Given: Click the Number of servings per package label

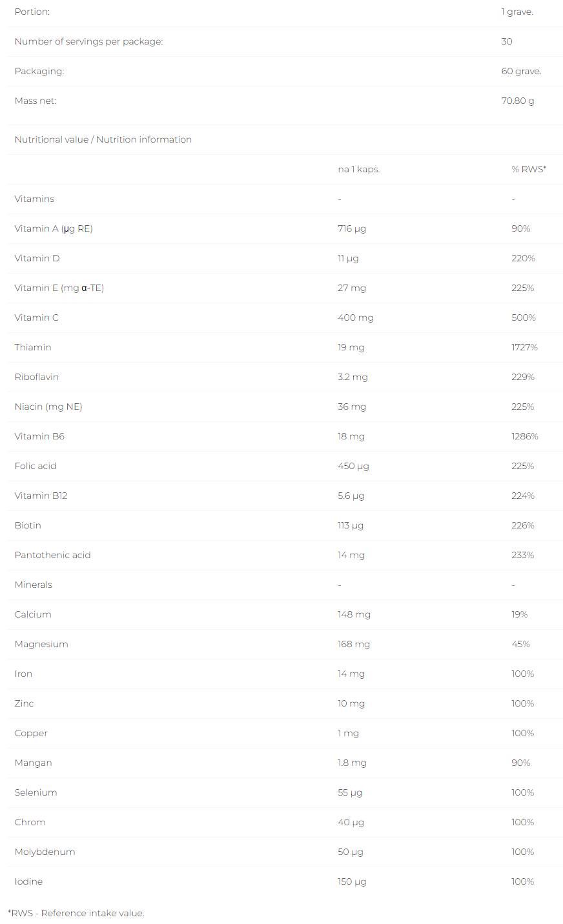Looking at the screenshot, I should coord(88,41).
